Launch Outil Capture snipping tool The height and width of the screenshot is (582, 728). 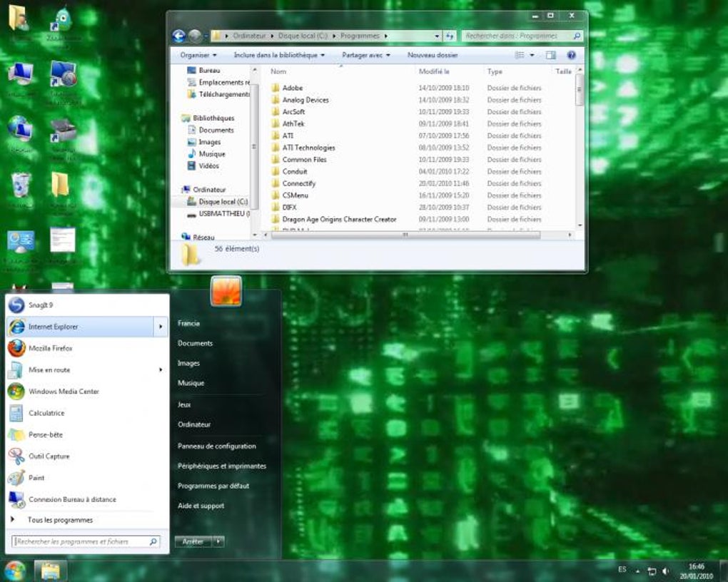[x=87, y=456]
